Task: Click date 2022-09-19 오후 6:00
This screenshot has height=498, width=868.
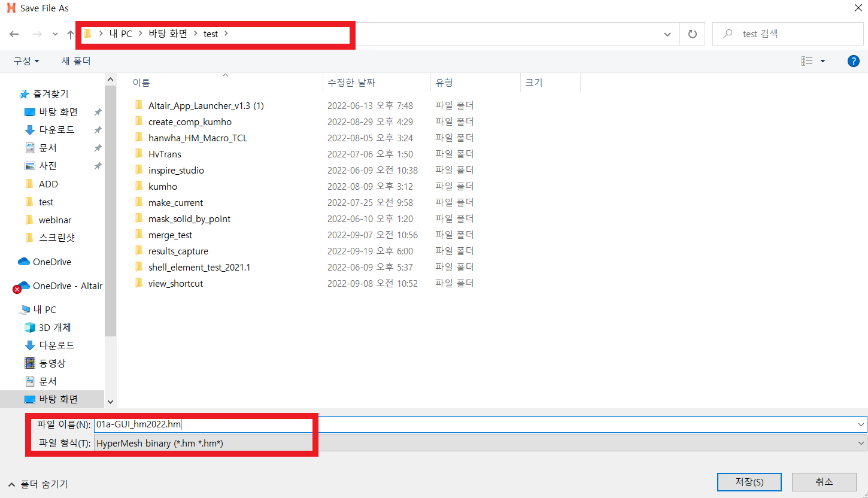Action: [x=370, y=251]
